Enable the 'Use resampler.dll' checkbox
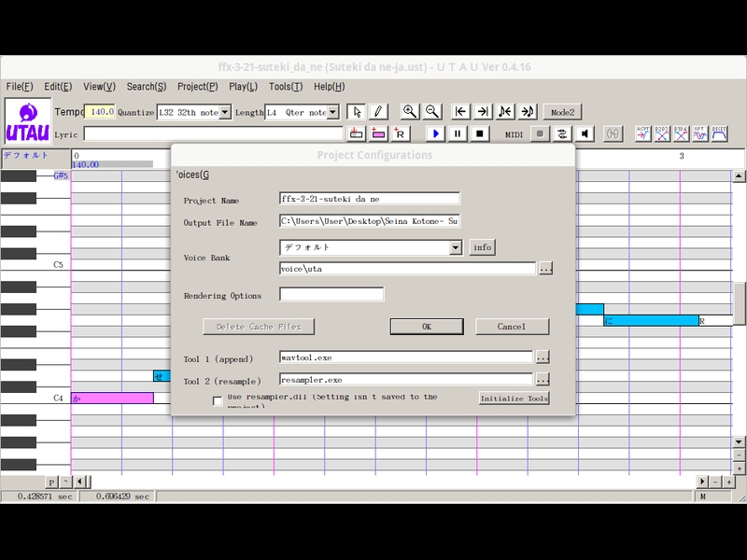 click(x=218, y=401)
